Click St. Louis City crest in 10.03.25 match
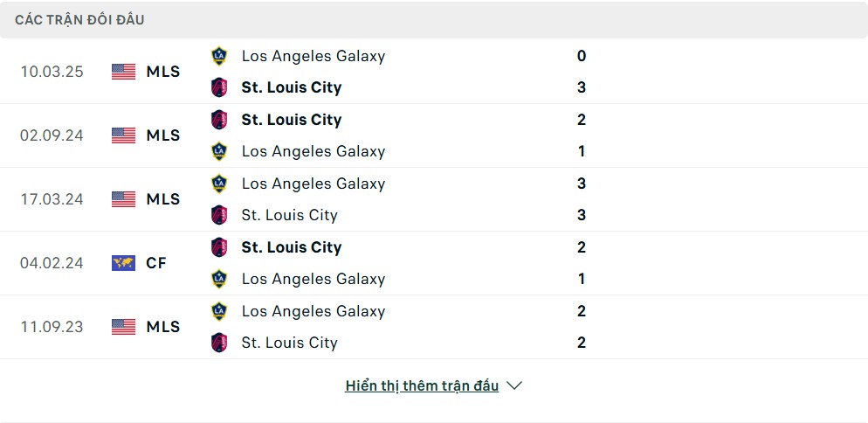The height and width of the screenshot is (423, 868). click(x=219, y=87)
